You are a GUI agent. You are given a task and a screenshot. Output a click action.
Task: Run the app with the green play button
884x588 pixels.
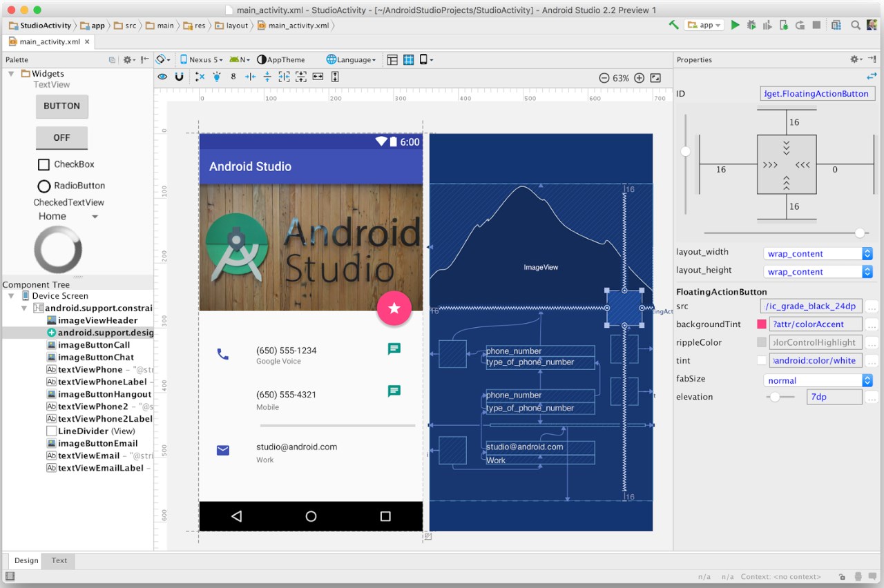point(734,24)
